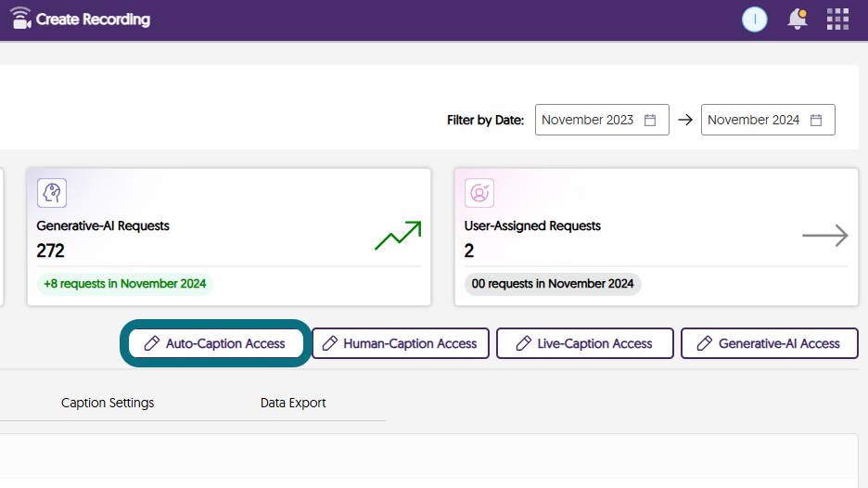The width and height of the screenshot is (868, 488).
Task: Open the November 2023 start date field
Action: pos(602,120)
